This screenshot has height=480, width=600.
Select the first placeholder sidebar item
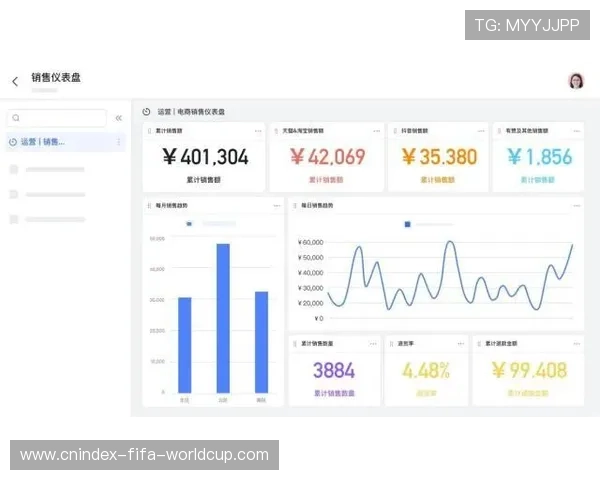[x=48, y=169]
